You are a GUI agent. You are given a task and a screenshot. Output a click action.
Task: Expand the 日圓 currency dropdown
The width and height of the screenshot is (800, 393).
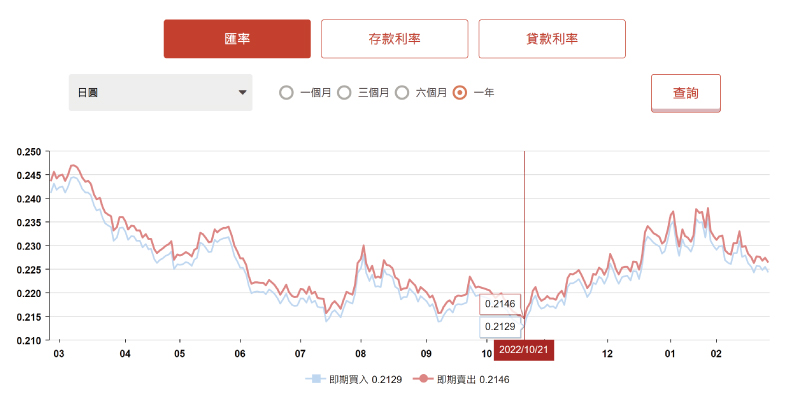click(x=160, y=92)
